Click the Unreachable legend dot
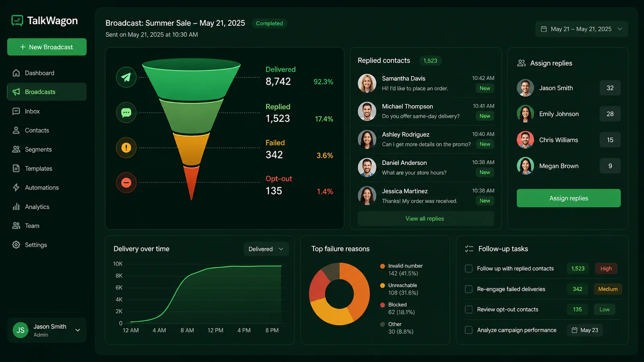The image size is (644, 362). [x=382, y=285]
